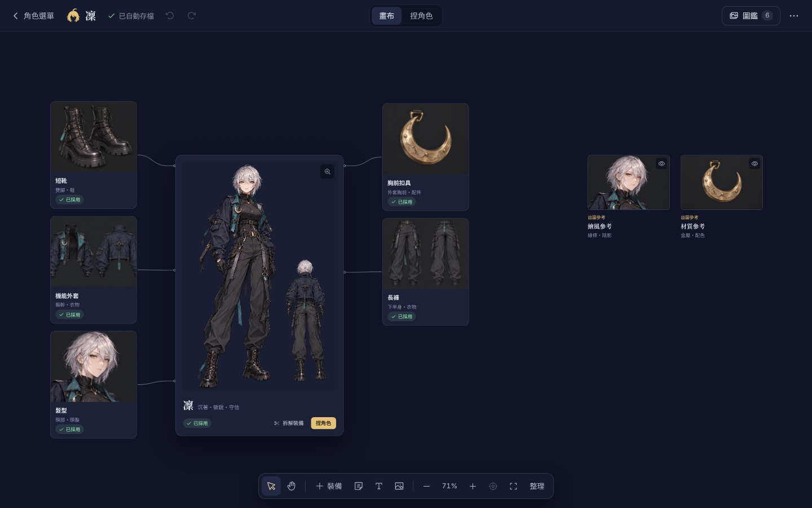This screenshot has height=508, width=812.
Task: Toggle eye icon on 繪風參考 image
Action: [x=661, y=164]
